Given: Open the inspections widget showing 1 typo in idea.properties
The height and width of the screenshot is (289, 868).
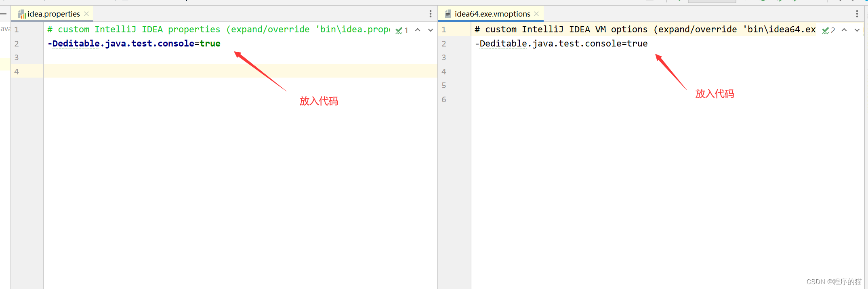Looking at the screenshot, I should click(x=402, y=30).
